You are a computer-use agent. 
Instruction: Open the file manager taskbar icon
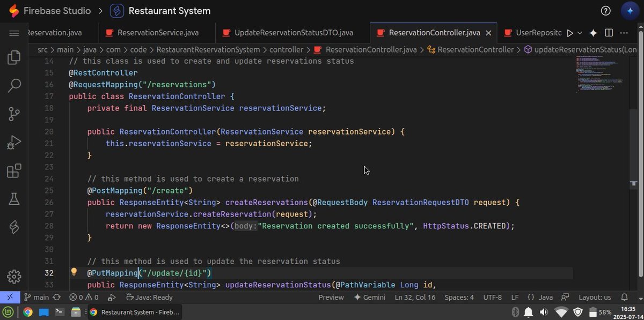click(76, 312)
